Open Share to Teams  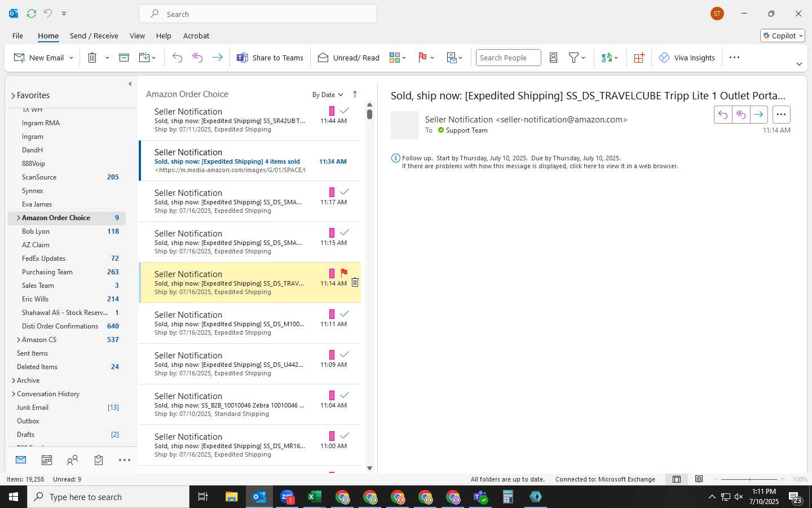[270, 58]
